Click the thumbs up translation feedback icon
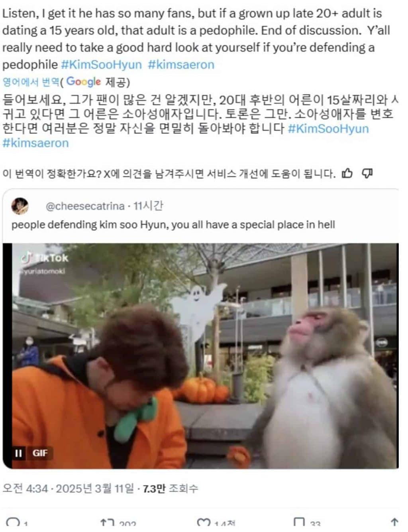This screenshot has width=408, height=532. click(347, 173)
